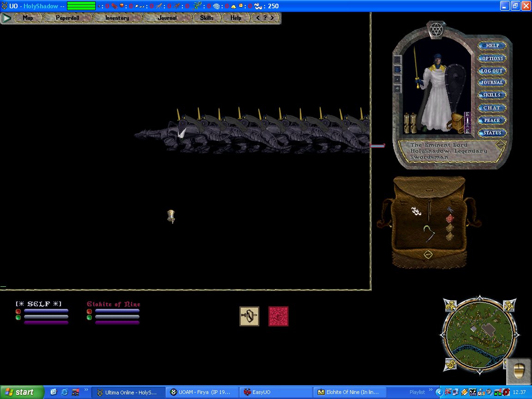Click the green play arrow on the menu bar
The image size is (532, 399).
(6, 18)
